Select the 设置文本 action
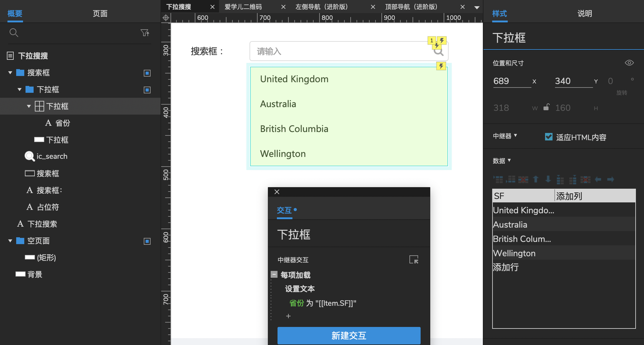 (x=300, y=289)
